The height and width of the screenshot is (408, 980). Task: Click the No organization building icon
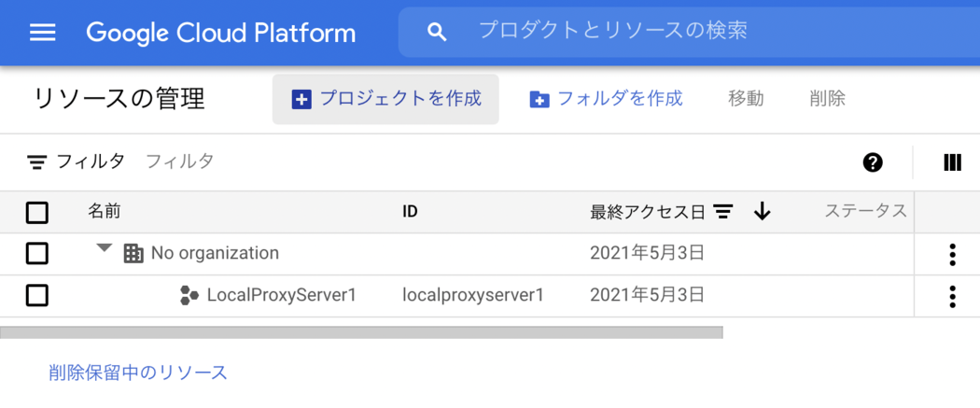[133, 253]
